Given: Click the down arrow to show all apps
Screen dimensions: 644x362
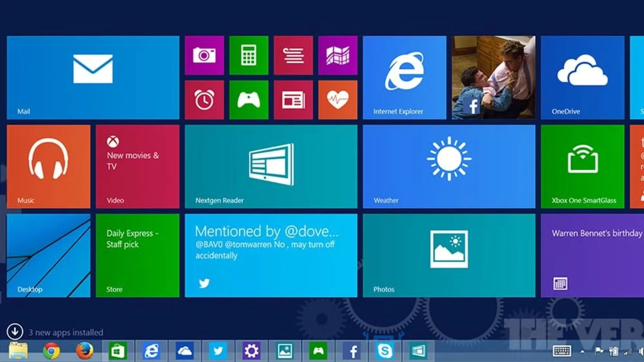Looking at the screenshot, I should [x=15, y=331].
